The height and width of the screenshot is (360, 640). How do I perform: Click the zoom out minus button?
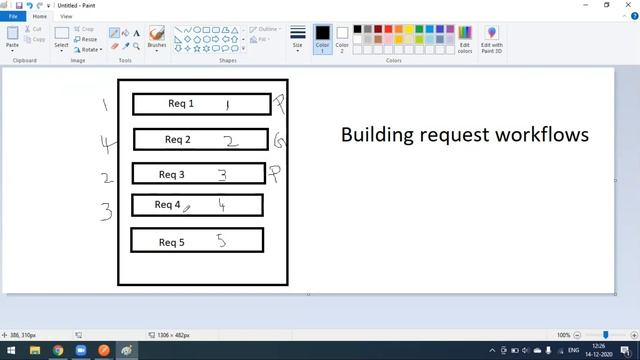click(577, 335)
